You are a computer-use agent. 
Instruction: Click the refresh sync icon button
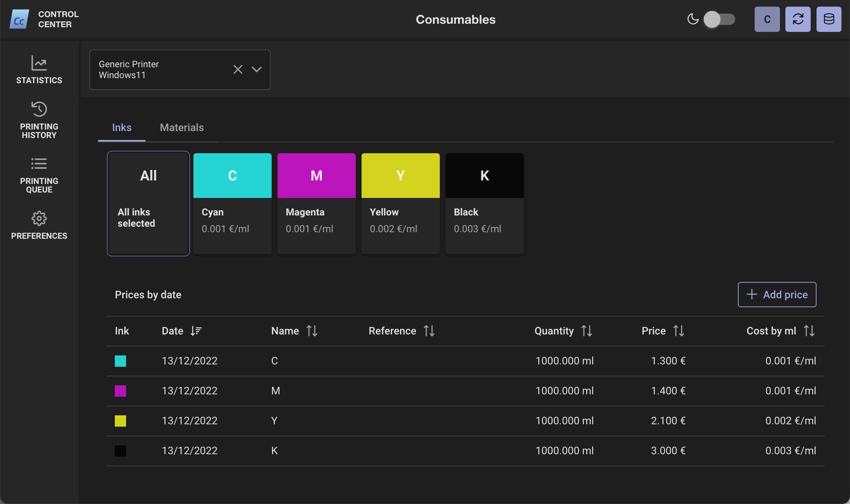pos(797,19)
